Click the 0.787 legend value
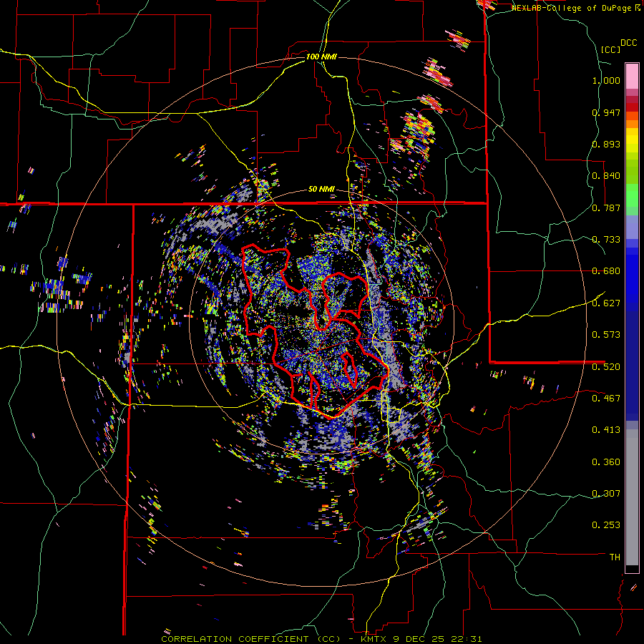Image resolution: width=644 pixels, height=644 pixels. [x=606, y=208]
